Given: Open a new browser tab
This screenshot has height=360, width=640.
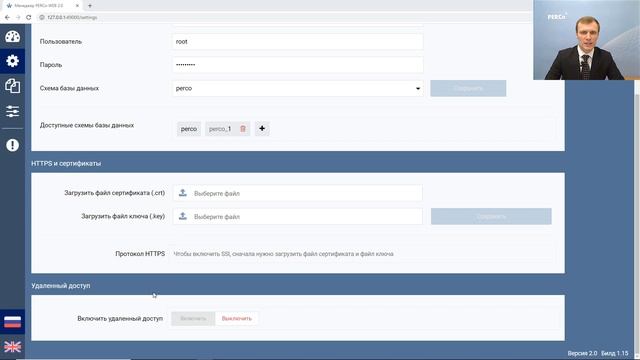Looking at the screenshot, I should (x=90, y=6).
